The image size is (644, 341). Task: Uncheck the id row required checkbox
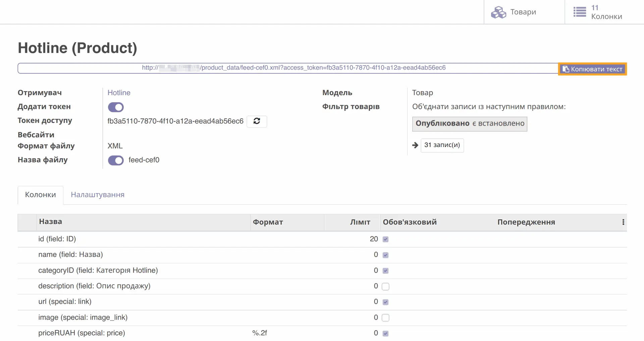[385, 239]
